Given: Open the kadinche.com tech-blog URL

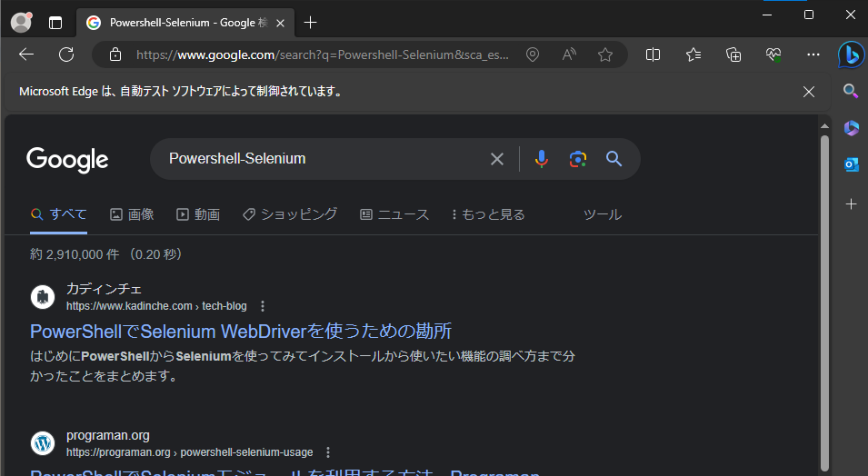Looking at the screenshot, I should point(156,306).
